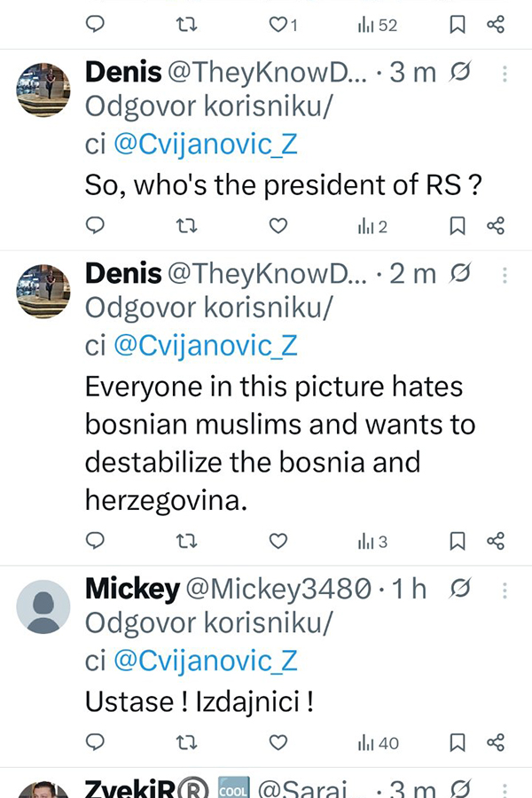This screenshot has height=798, width=532.
Task: Reply to Mickey's 'Ustase ! Izdajnici !' tweet
Action: (96, 742)
